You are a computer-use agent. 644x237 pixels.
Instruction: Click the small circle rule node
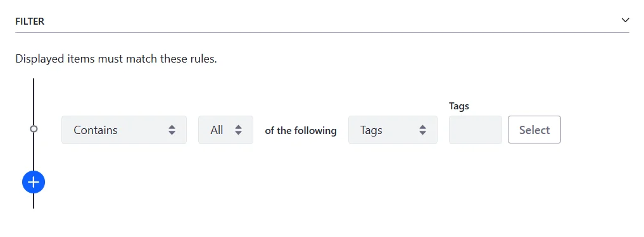pos(34,129)
